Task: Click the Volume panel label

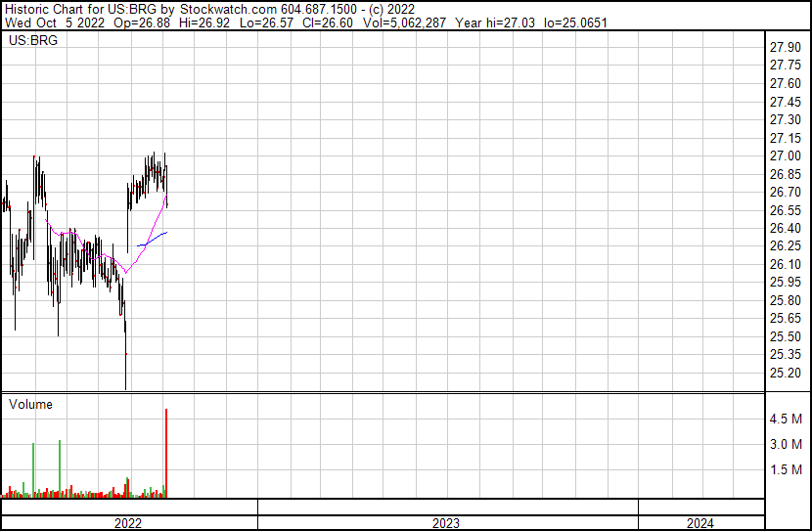Action: point(30,404)
